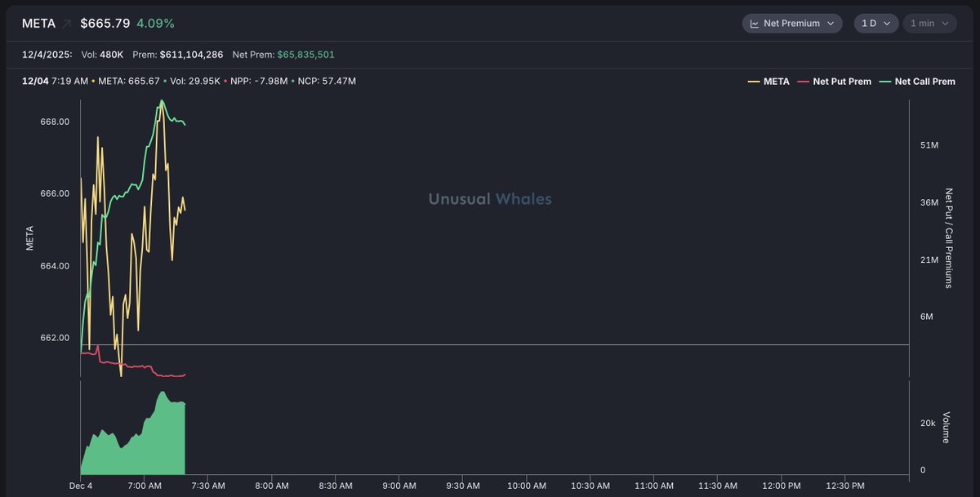Click the green Net Prem $65,835,501 value
Viewport: 980px width, 497px height.
[x=305, y=55]
